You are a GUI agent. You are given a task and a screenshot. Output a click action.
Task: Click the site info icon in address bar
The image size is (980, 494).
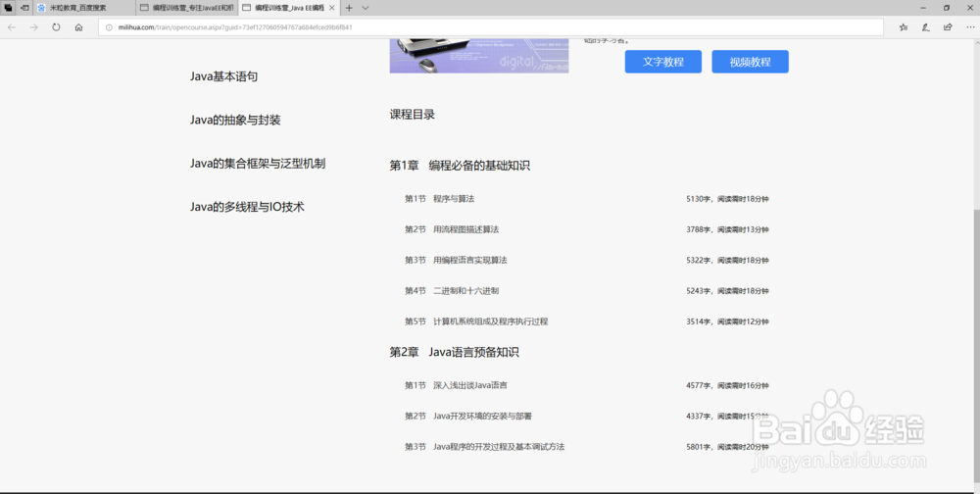point(109,27)
